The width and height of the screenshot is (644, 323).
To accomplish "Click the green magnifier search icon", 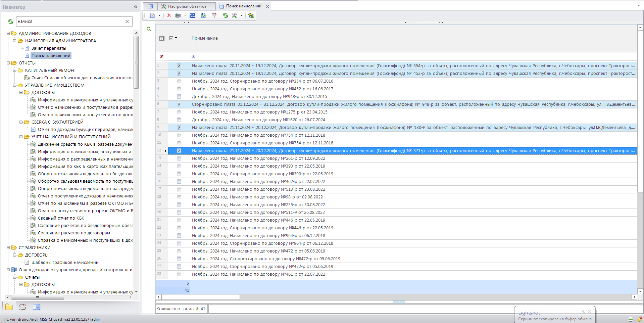I will pos(149,29).
